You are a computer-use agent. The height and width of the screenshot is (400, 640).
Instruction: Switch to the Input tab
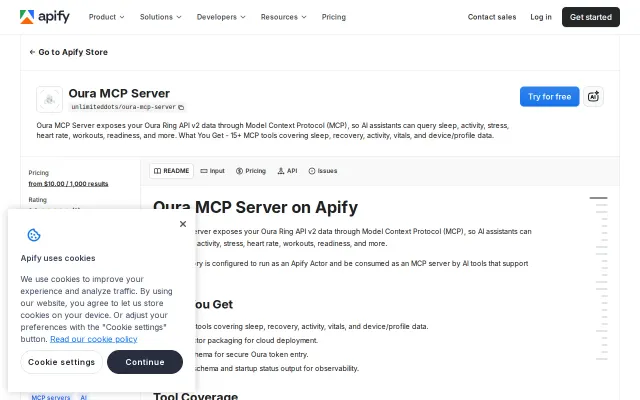tap(213, 171)
